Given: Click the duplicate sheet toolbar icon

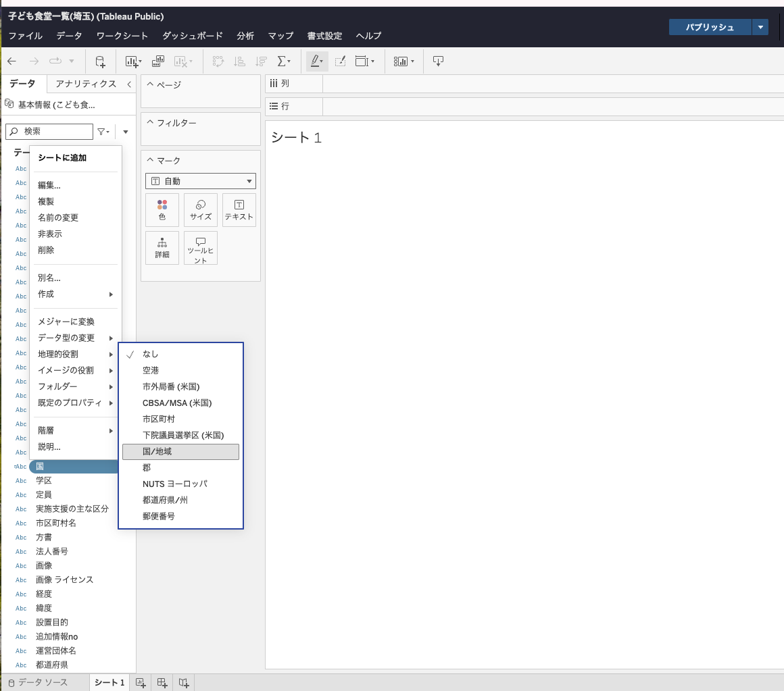Looking at the screenshot, I should pyautogui.click(x=158, y=61).
